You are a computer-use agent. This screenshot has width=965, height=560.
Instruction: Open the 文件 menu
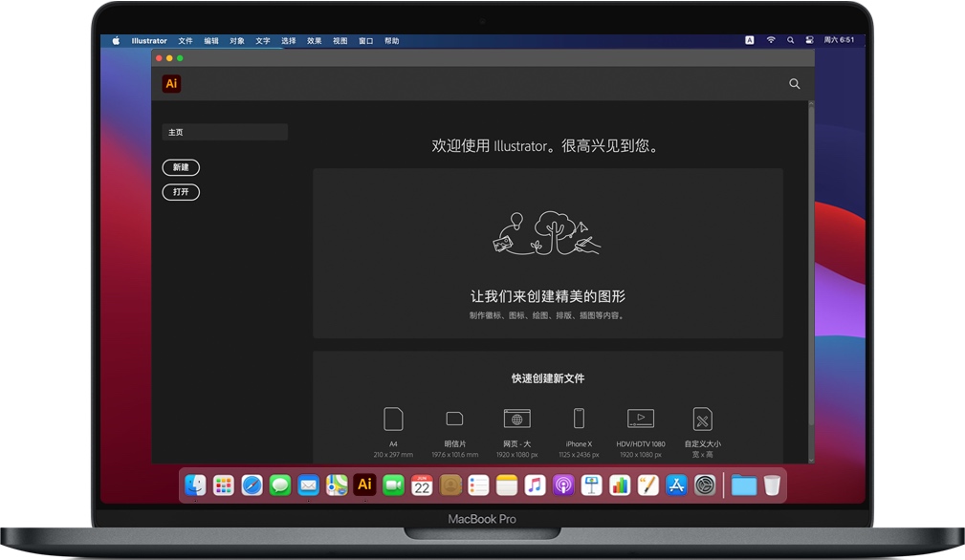[186, 40]
